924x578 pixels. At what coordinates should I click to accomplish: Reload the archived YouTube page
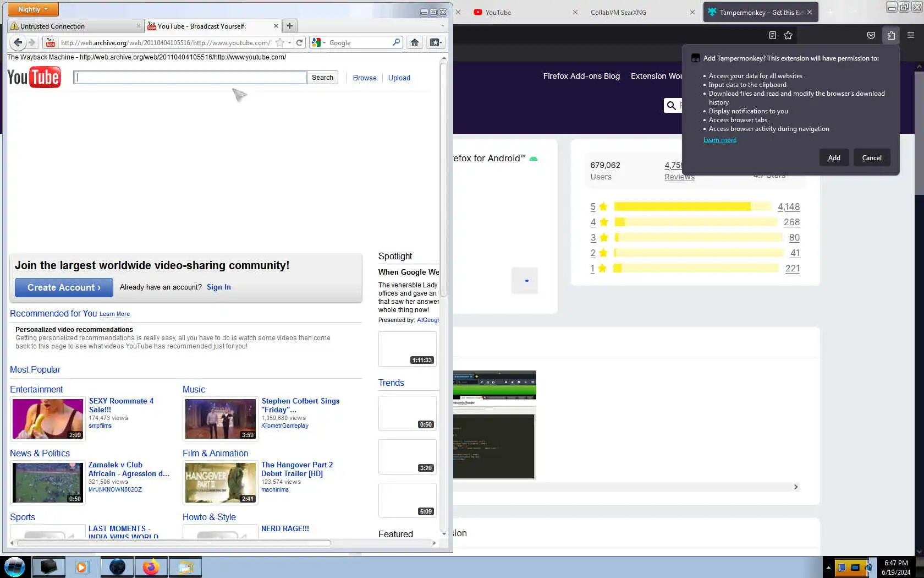tap(300, 42)
